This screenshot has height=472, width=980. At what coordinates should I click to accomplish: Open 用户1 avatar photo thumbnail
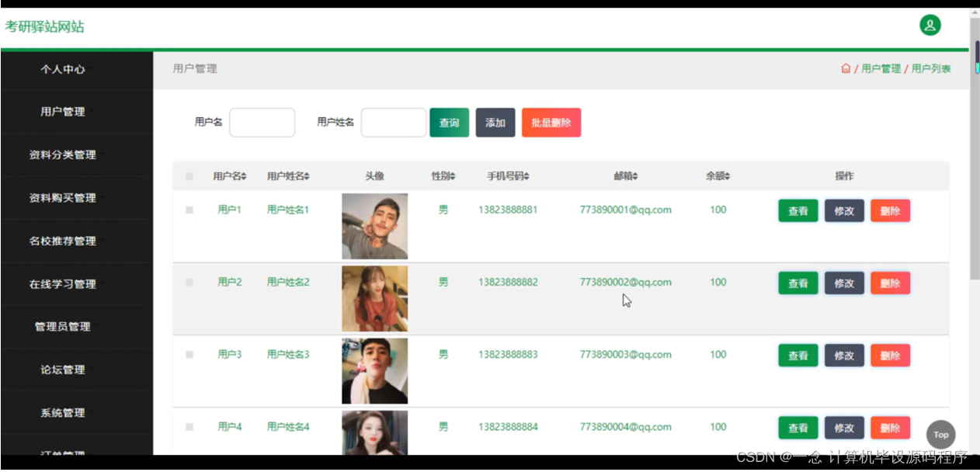pos(374,226)
